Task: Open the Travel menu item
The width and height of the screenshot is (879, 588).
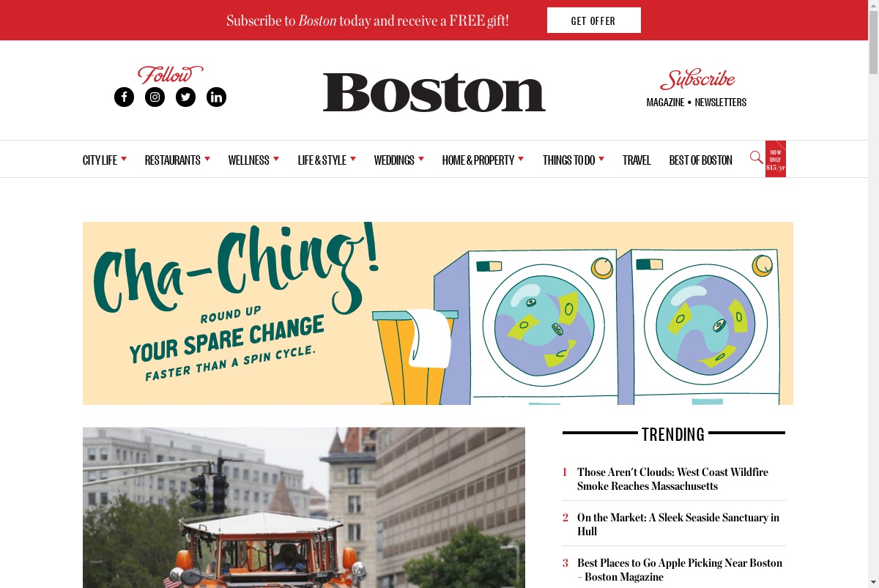Action: tap(637, 160)
